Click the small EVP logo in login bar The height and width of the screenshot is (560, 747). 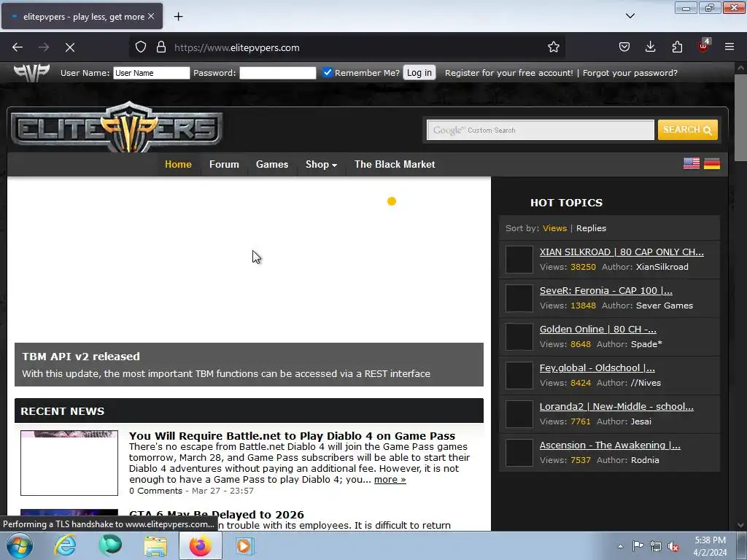[31, 73]
